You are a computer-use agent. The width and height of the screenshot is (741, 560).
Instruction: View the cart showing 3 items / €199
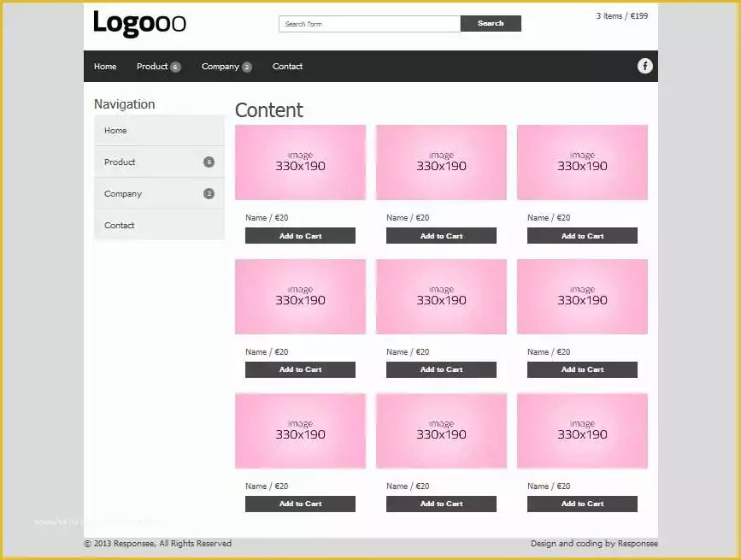[621, 15]
